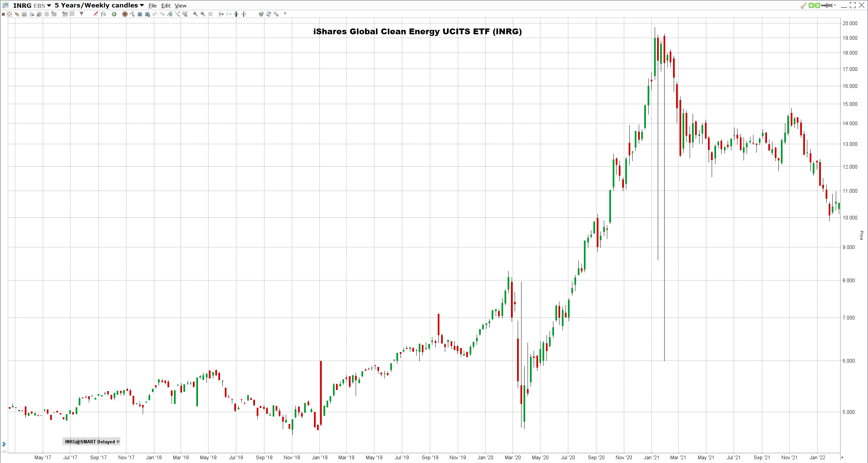Open the small arrow beside the pushpin
The width and height of the screenshot is (868, 463).
(x=835, y=5)
